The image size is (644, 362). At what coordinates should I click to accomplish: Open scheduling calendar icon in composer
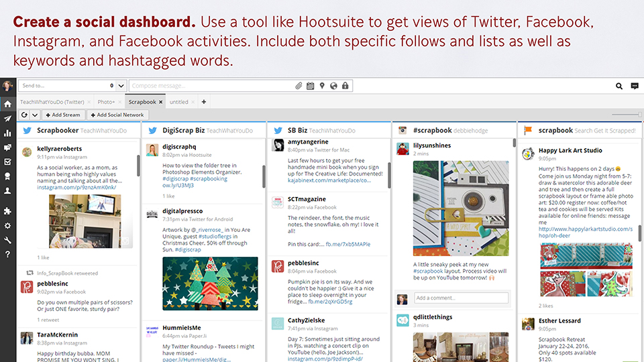[x=311, y=86]
